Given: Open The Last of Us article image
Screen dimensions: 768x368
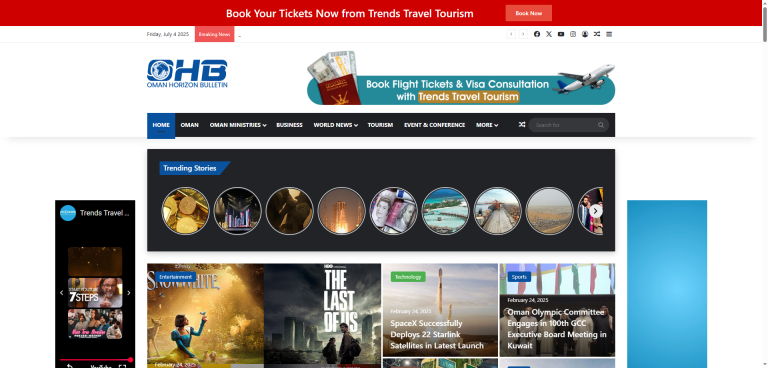Looking at the screenshot, I should 322,316.
